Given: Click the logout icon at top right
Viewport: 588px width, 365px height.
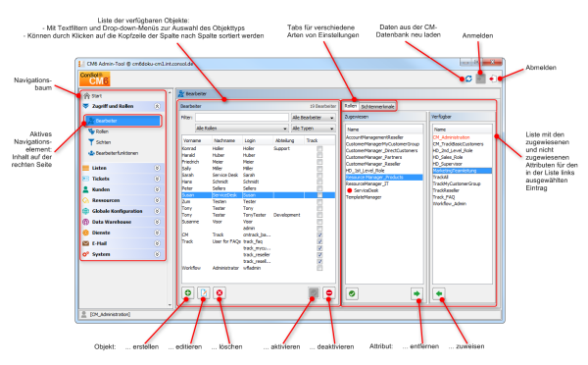Looking at the screenshot, I should [x=493, y=78].
